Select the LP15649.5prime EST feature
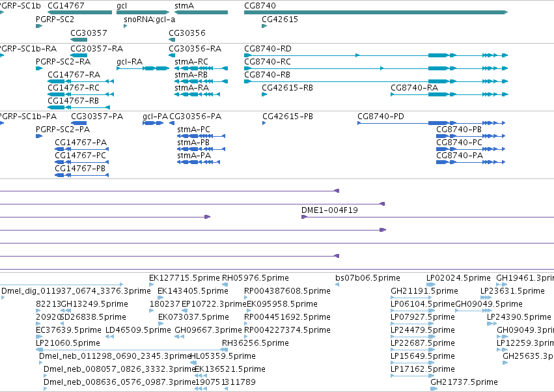 pos(412,363)
